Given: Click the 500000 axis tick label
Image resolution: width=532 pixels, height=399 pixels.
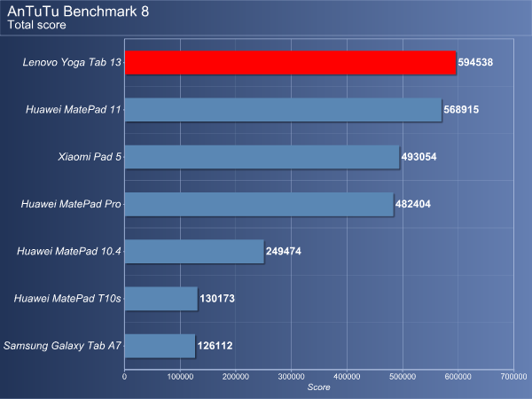Looking at the screenshot, I should (x=403, y=377).
